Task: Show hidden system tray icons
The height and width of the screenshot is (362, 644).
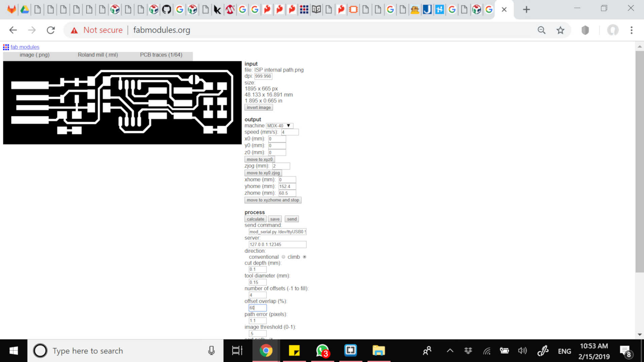Action: [450, 351]
